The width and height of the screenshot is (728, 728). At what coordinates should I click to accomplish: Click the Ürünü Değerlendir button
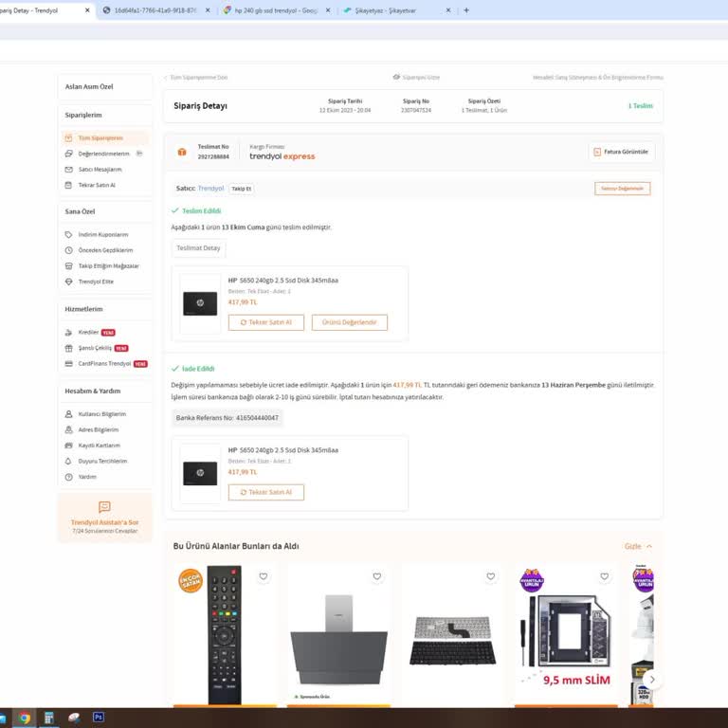[x=350, y=322]
